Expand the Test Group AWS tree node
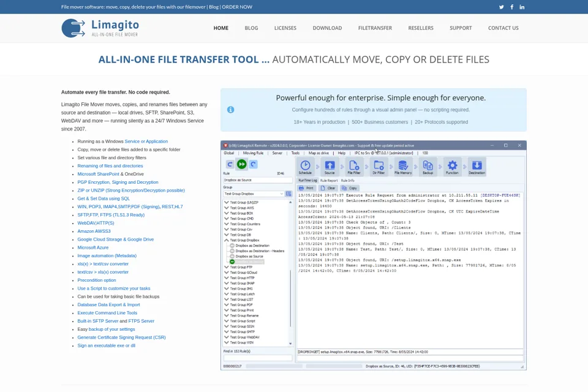The image size is (588, 392). click(227, 208)
